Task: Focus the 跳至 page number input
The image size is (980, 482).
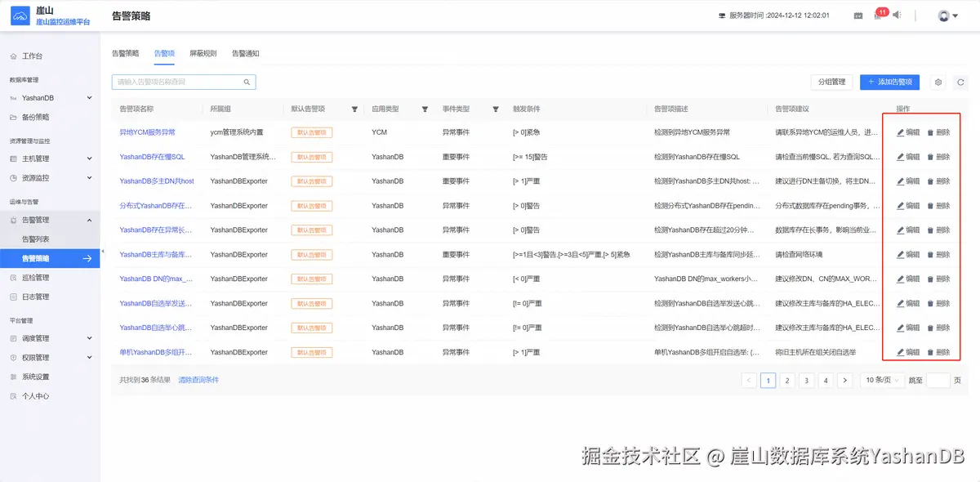Action: (x=938, y=380)
